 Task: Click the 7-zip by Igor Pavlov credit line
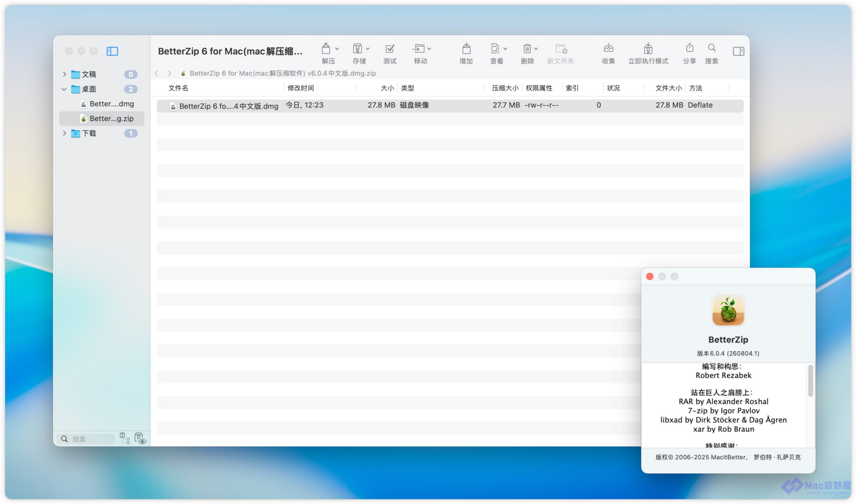pos(724,411)
